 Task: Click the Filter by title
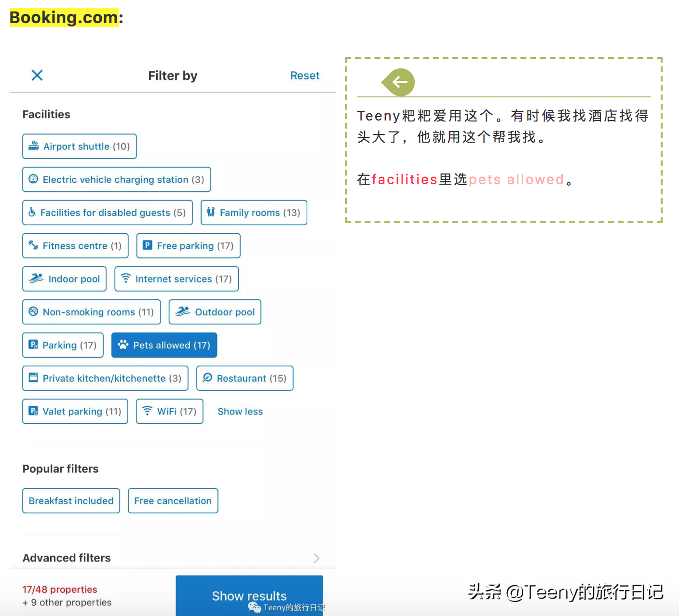click(x=173, y=76)
